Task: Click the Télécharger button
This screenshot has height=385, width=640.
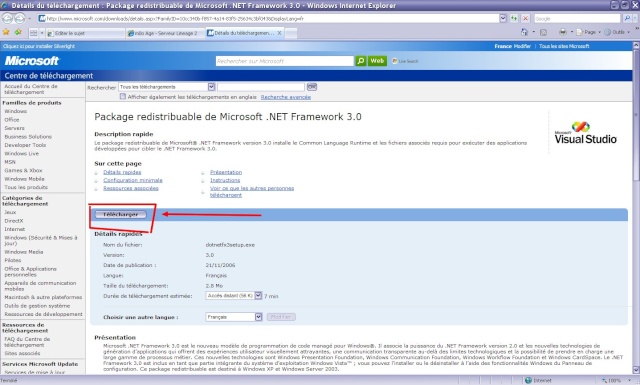Action: 120,214
